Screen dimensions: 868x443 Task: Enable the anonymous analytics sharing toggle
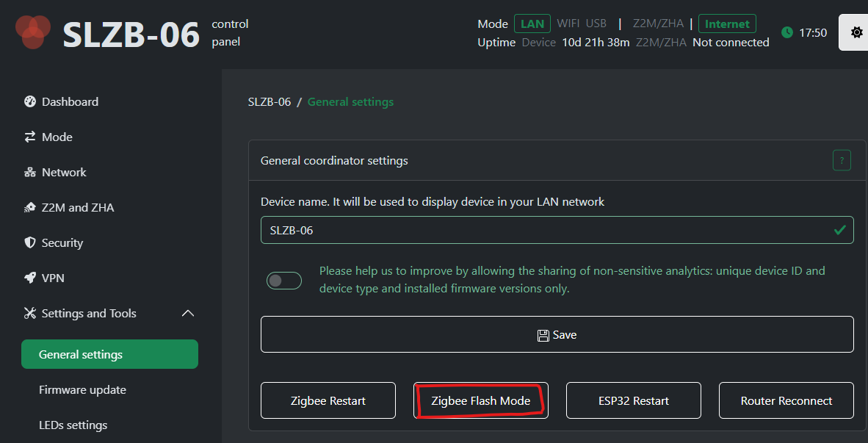point(284,280)
